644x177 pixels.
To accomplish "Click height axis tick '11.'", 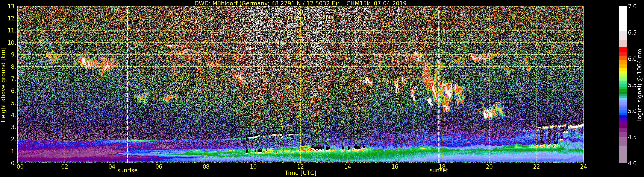I will (x=12, y=31).
